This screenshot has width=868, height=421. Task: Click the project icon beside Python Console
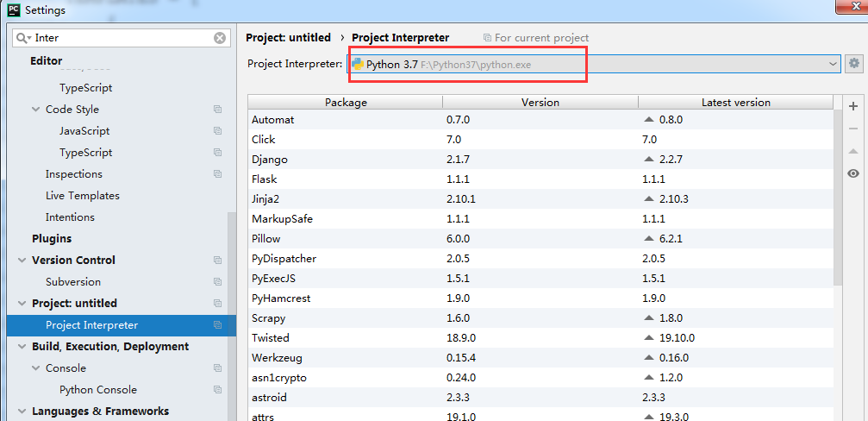coord(217,389)
